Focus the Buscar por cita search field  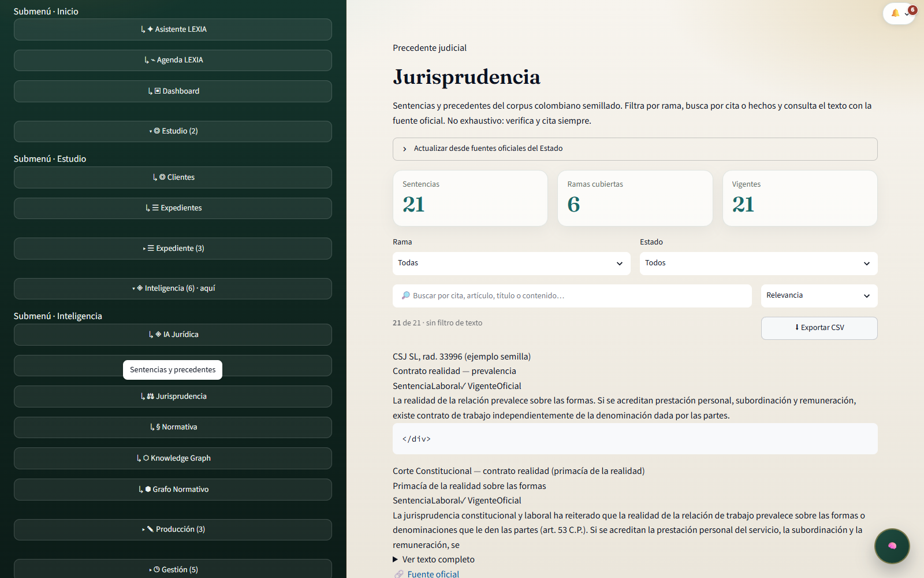tap(572, 295)
